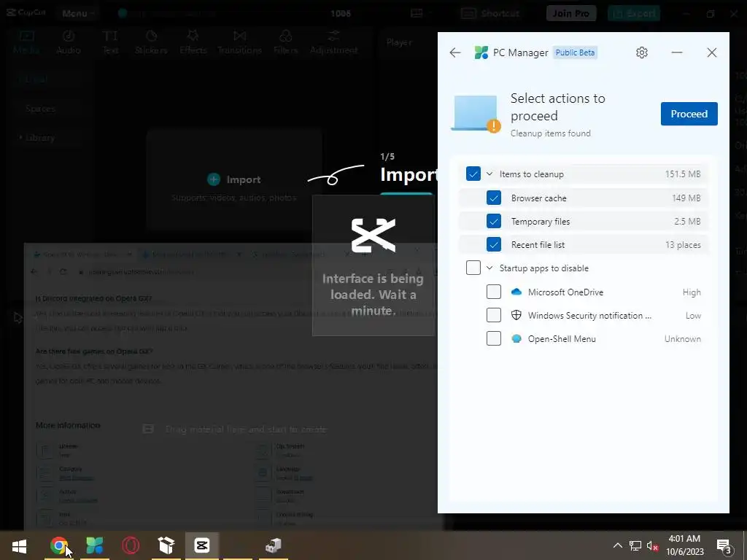The width and height of the screenshot is (747, 560).
Task: Click OneDrive High impact label
Action: pos(692,292)
